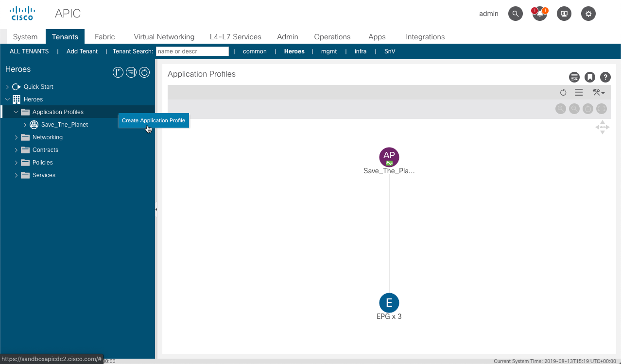Click inside the Tenant Search field

click(x=192, y=51)
